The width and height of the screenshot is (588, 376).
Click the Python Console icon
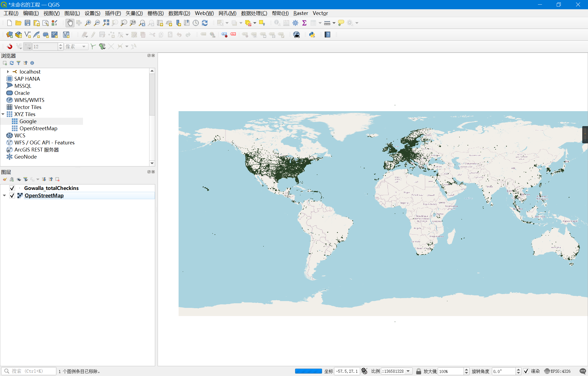pyautogui.click(x=311, y=34)
